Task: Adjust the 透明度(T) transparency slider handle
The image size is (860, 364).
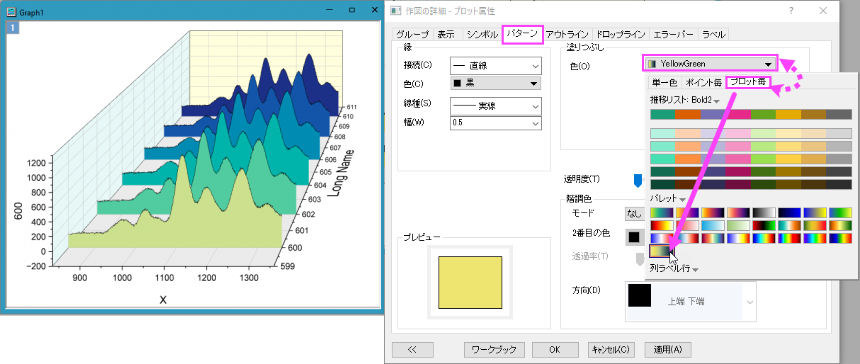Action: tap(638, 180)
